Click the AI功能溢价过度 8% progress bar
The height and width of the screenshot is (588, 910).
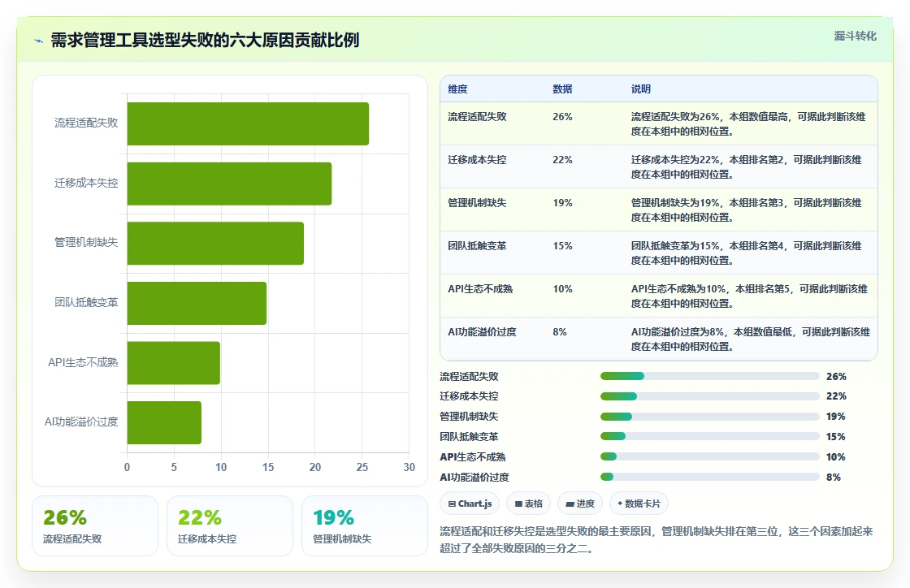point(710,477)
